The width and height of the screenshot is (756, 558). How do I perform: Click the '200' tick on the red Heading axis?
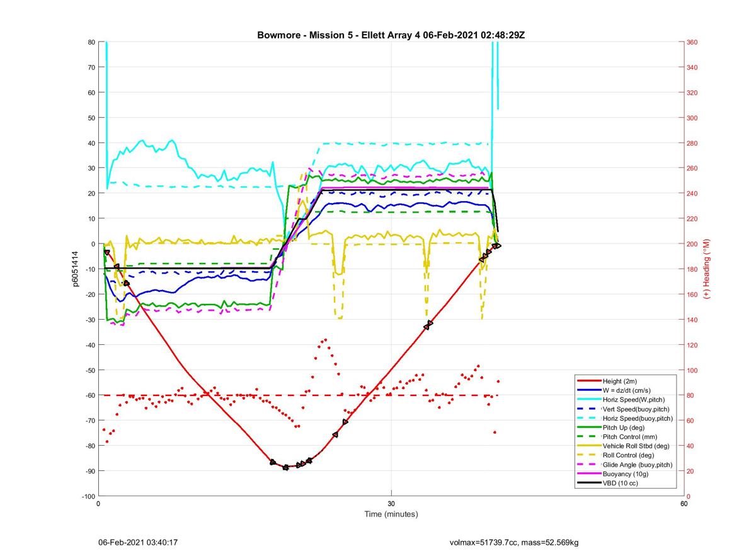[x=692, y=244]
